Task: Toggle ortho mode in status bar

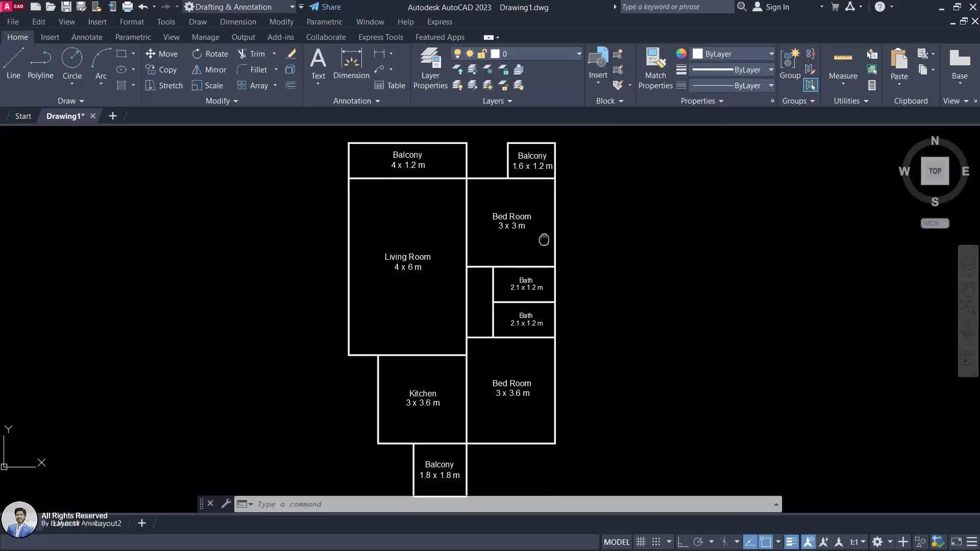Action: (x=683, y=542)
